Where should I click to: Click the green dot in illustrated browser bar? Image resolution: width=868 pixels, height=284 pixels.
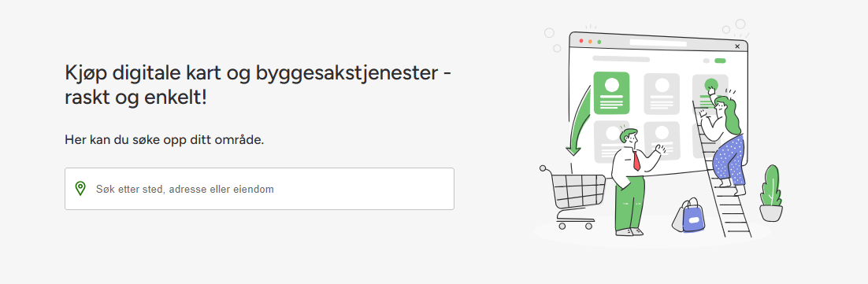[x=599, y=42]
